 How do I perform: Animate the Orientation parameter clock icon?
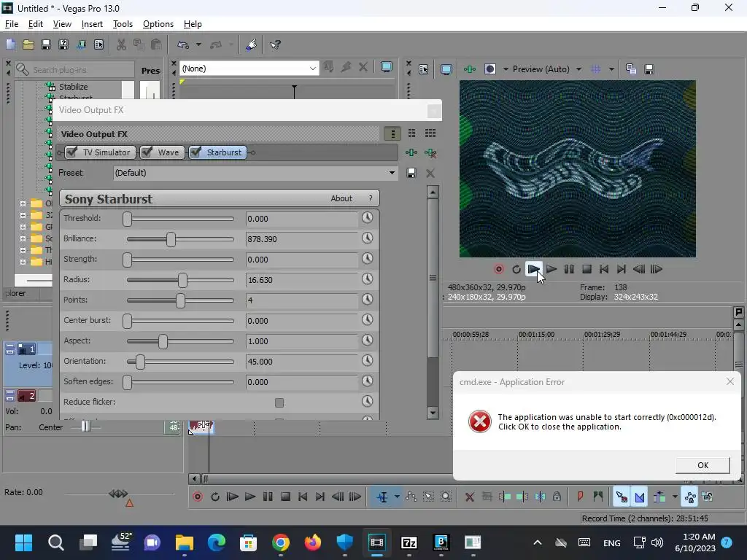367,361
